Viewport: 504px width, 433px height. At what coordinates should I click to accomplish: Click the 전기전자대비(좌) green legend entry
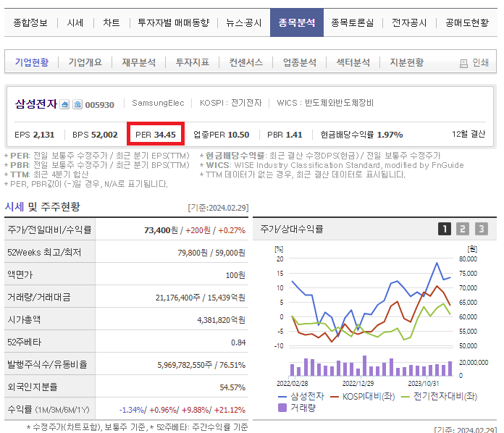(x=439, y=396)
